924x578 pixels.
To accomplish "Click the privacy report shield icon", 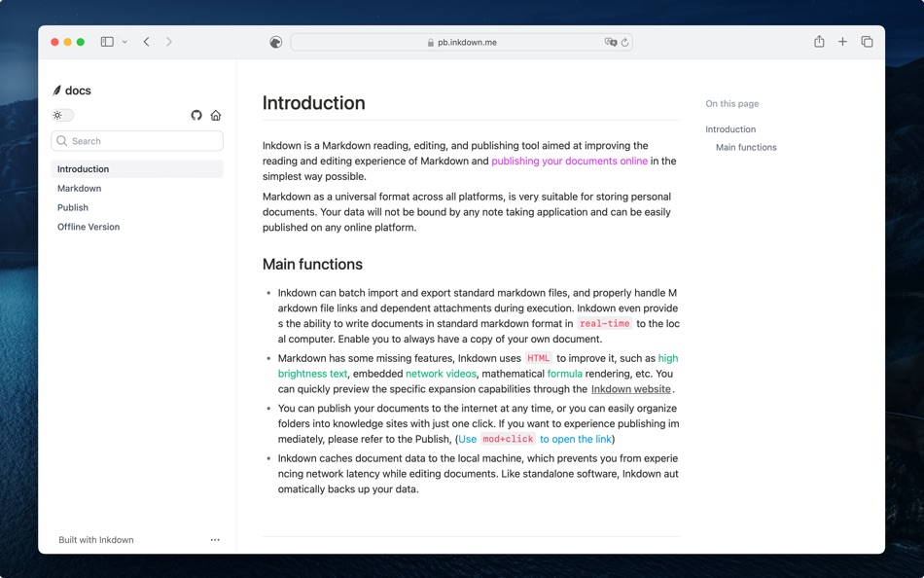I will [x=276, y=42].
